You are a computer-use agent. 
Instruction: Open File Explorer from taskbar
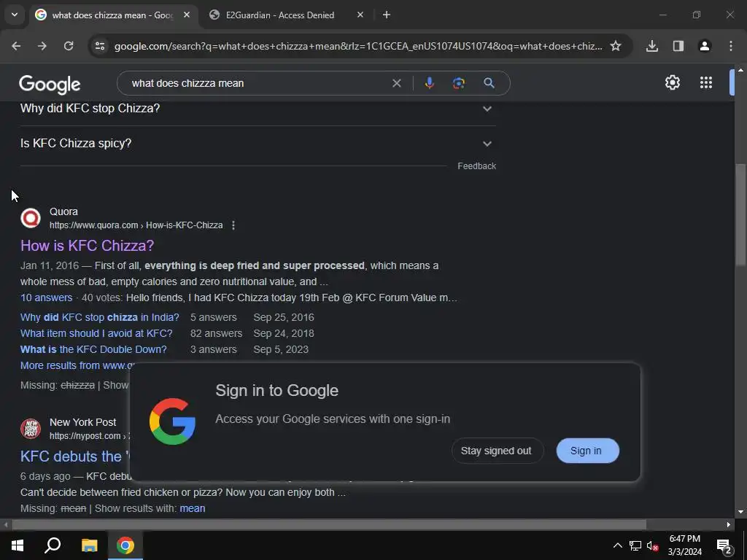click(89, 545)
